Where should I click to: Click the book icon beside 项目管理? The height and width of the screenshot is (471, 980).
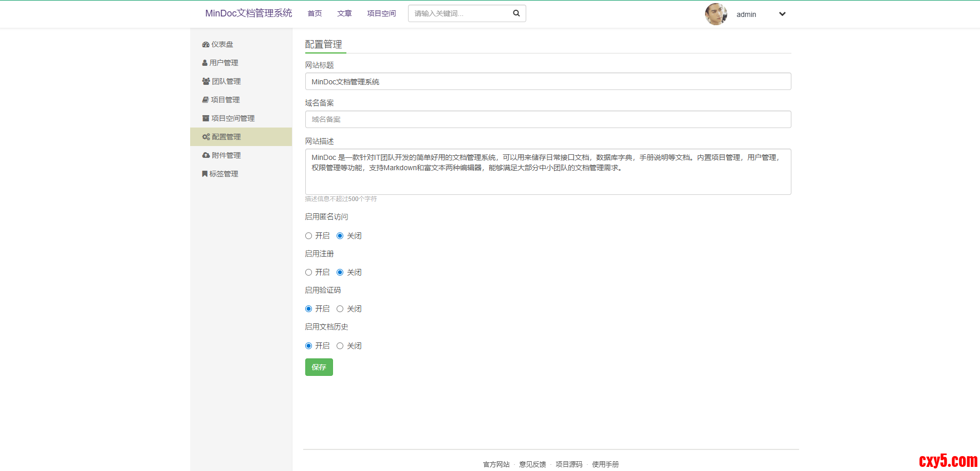pos(205,100)
